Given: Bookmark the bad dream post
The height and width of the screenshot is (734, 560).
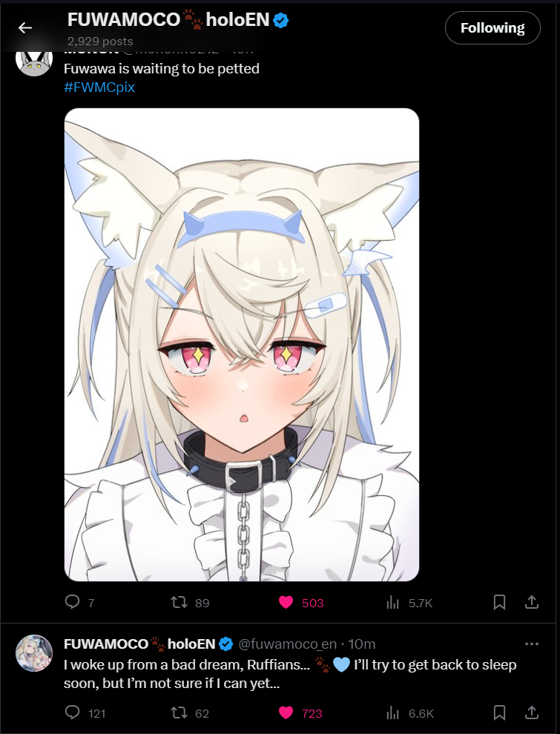Looking at the screenshot, I should tap(500, 713).
